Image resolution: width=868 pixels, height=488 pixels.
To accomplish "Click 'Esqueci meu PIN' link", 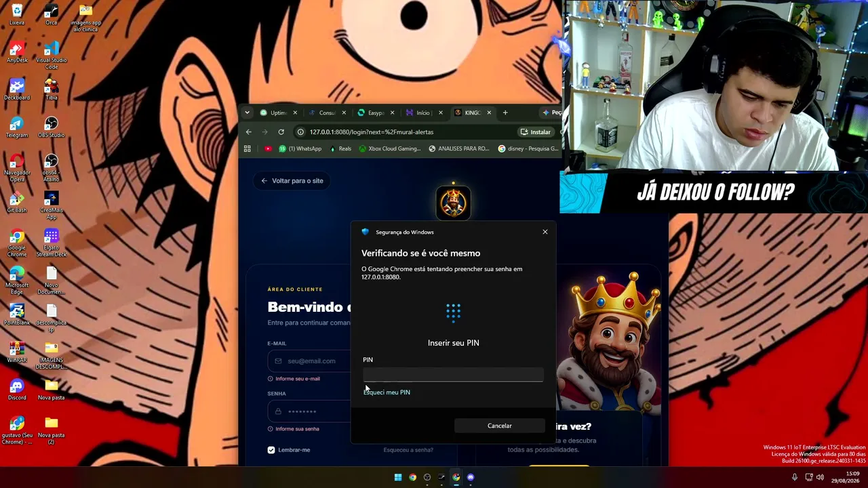I will click(387, 392).
